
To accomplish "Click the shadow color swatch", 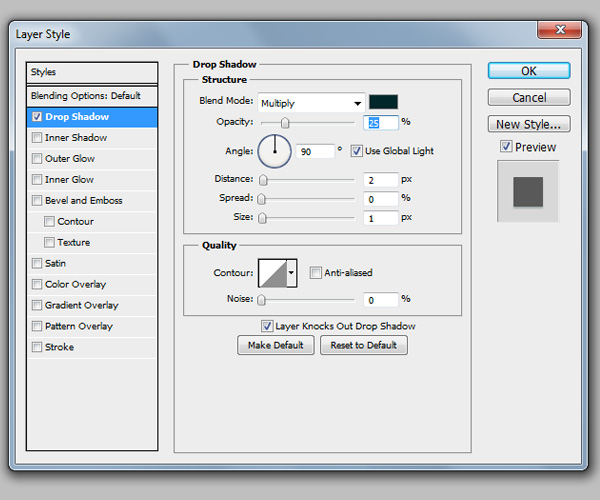I will [383, 102].
